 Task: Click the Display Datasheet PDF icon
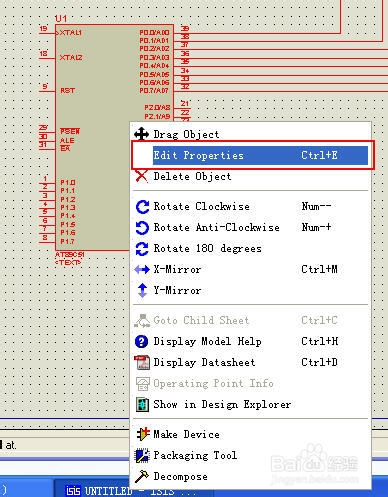142,362
